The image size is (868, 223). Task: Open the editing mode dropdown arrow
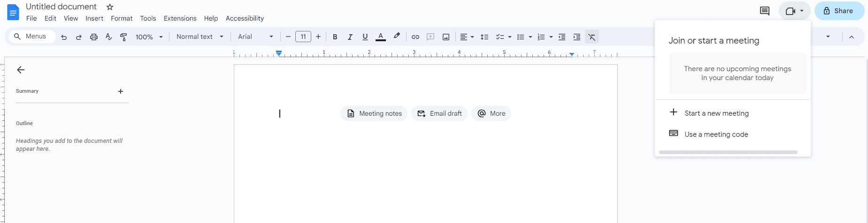(x=828, y=37)
